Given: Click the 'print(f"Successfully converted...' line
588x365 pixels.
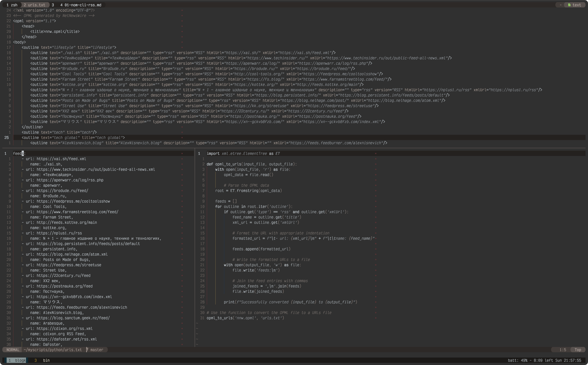Looking at the screenshot, I should (290, 302).
